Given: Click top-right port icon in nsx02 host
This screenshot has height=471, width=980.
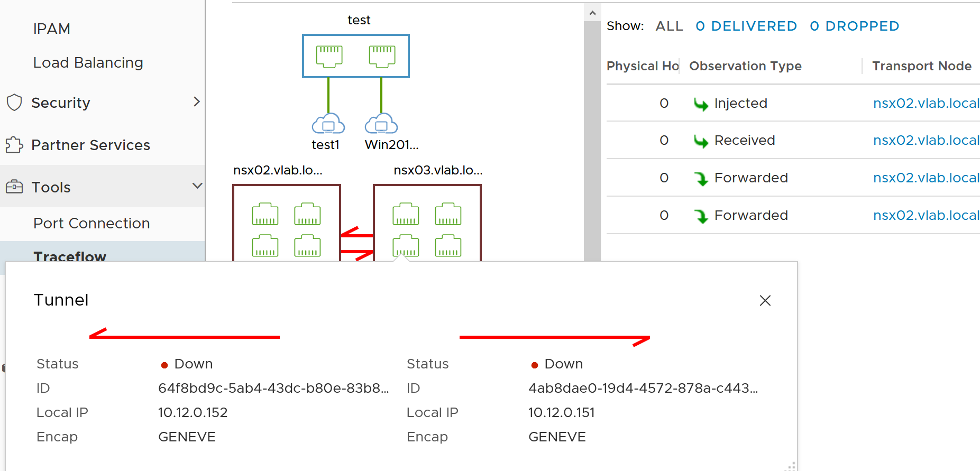Looking at the screenshot, I should pos(307,214).
